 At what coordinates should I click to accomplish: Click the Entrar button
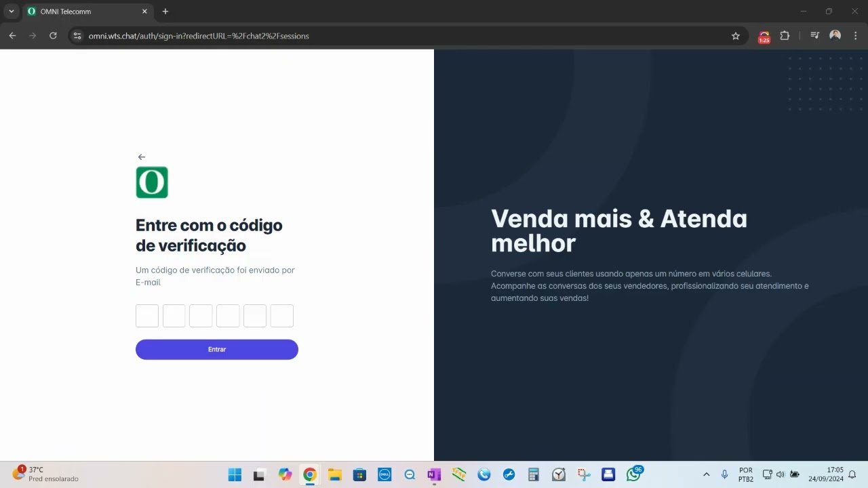click(x=217, y=350)
